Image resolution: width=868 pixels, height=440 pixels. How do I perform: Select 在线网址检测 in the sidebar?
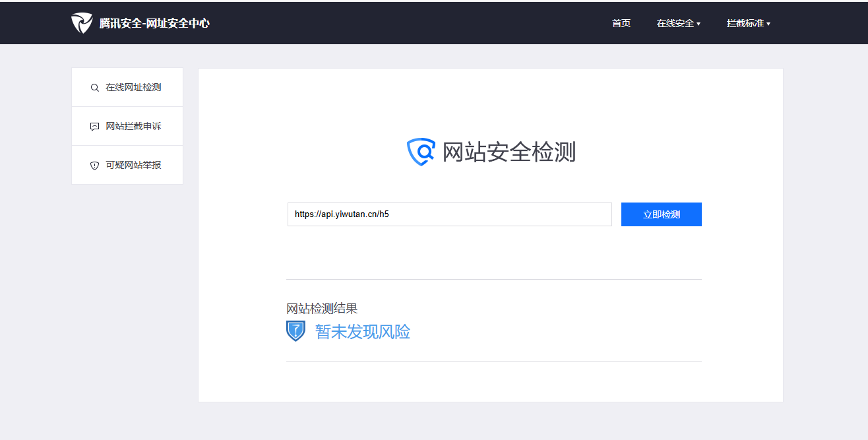[127, 87]
